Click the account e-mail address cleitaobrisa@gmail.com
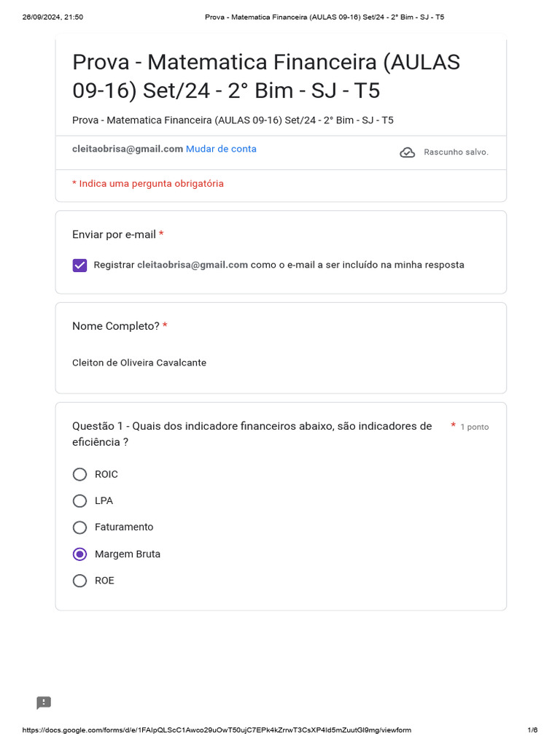The height and width of the screenshot is (747, 560). pyautogui.click(x=128, y=149)
